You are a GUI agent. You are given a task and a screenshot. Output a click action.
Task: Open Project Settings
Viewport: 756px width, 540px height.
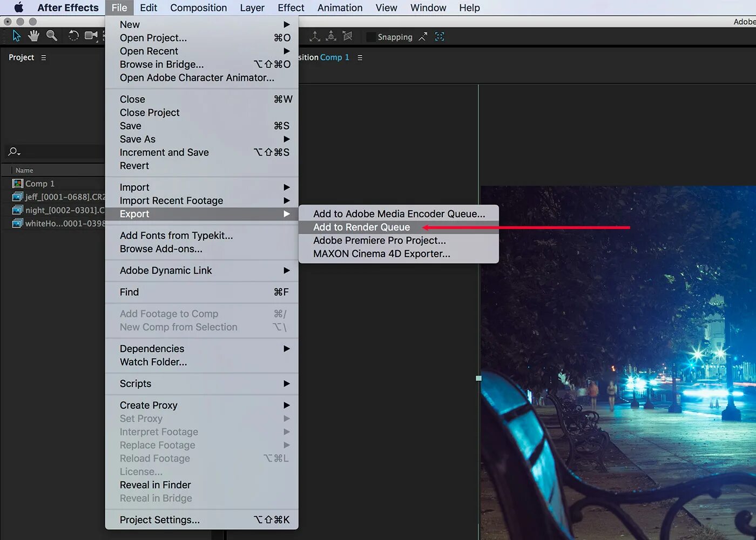(x=202, y=520)
